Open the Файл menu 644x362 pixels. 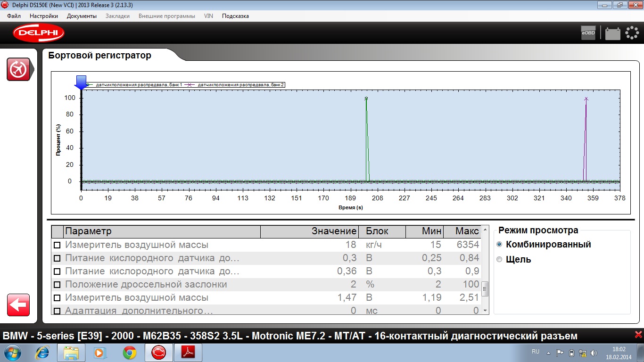click(14, 16)
